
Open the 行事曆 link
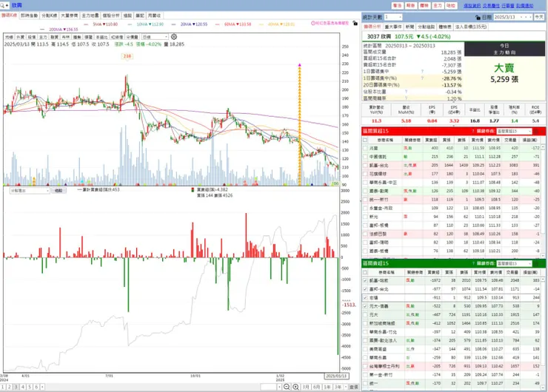pyautogui.click(x=508, y=6)
